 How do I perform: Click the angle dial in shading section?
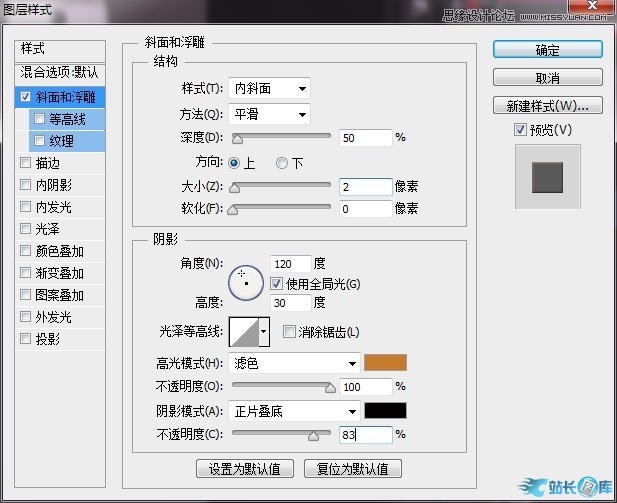[x=245, y=283]
